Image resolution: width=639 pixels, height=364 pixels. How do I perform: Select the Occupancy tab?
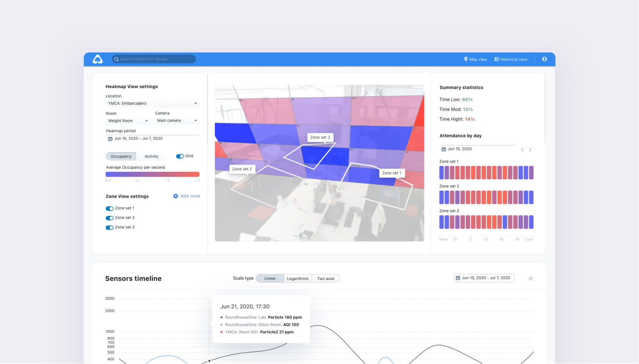(x=121, y=157)
